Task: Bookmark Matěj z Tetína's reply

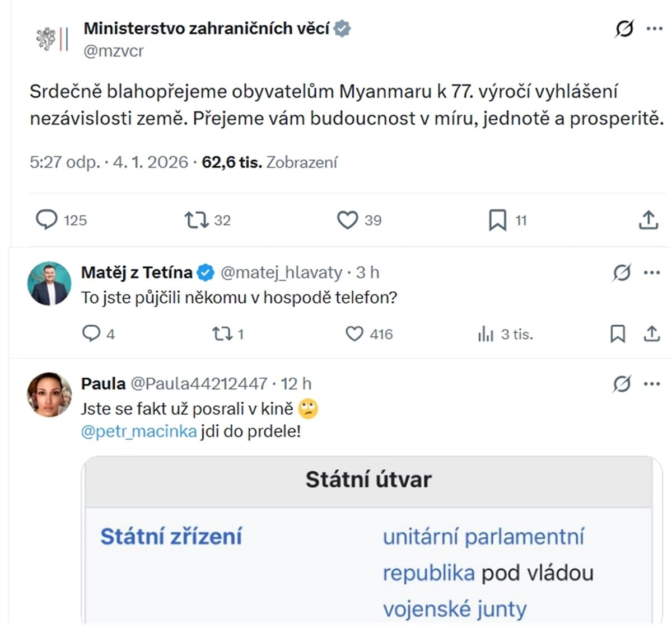Action: (x=617, y=334)
